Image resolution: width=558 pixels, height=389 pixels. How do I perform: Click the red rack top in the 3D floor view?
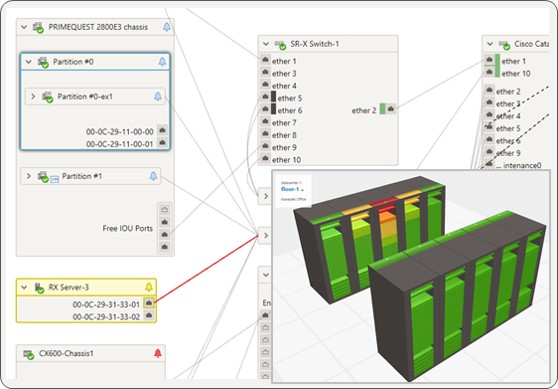coord(383,201)
